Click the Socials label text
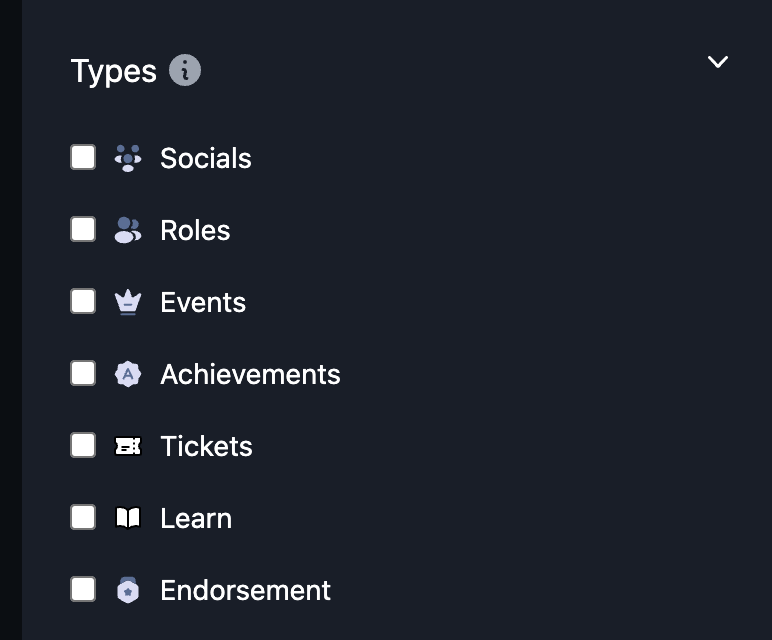Viewport: 772px width, 640px height. pos(206,158)
